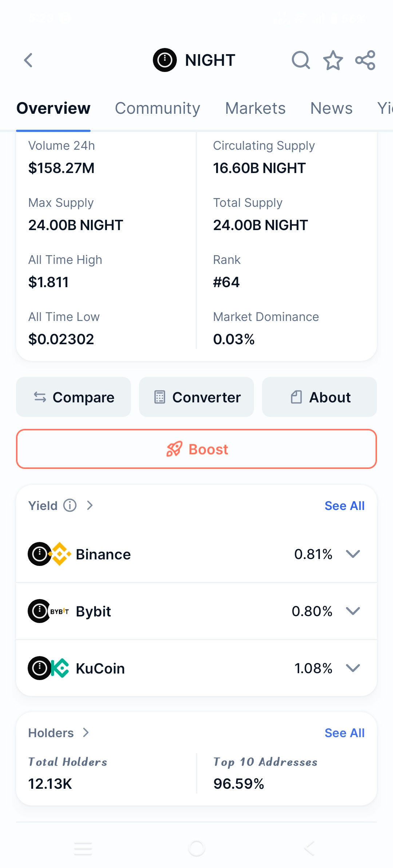Open the Converter button
The image size is (393, 868).
[x=196, y=397]
